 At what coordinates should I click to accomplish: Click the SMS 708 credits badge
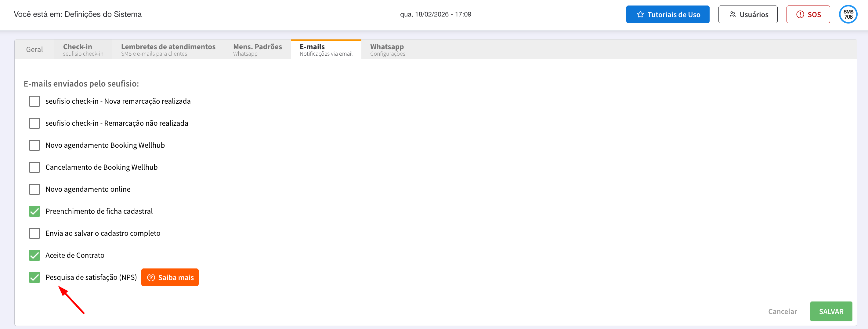point(848,14)
